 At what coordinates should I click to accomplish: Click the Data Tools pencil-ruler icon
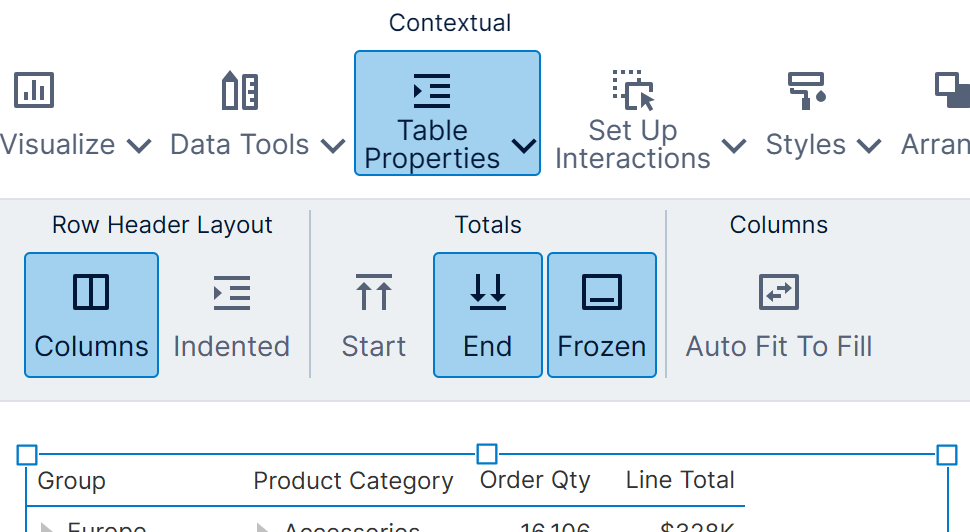(240, 91)
